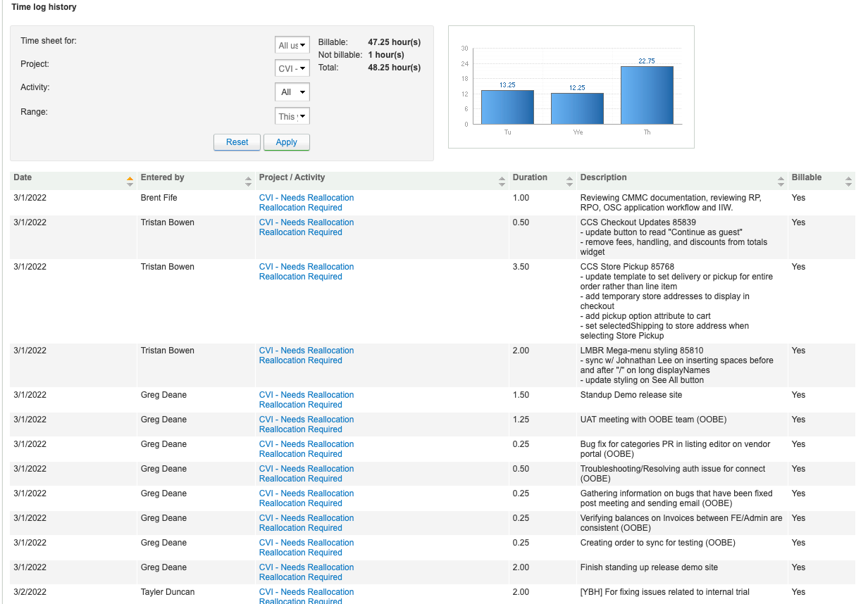This screenshot has width=868, height=604.
Task: Click the Time log history heading
Action: click(44, 7)
